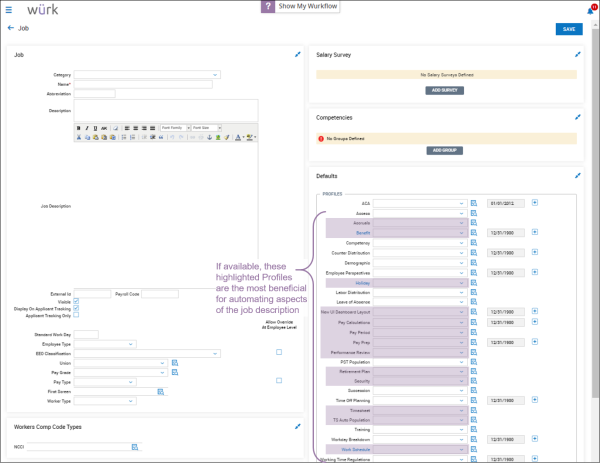The image size is (600, 463).
Task: Apply strikethrough in the description editor
Action: point(104,128)
